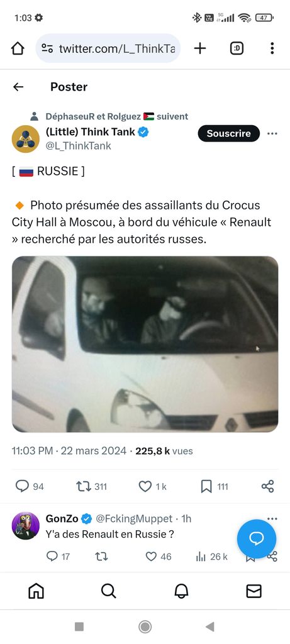Viewport: 290px width, 644px height.
Task: Open the browser three-dot menu
Action: [x=272, y=48]
